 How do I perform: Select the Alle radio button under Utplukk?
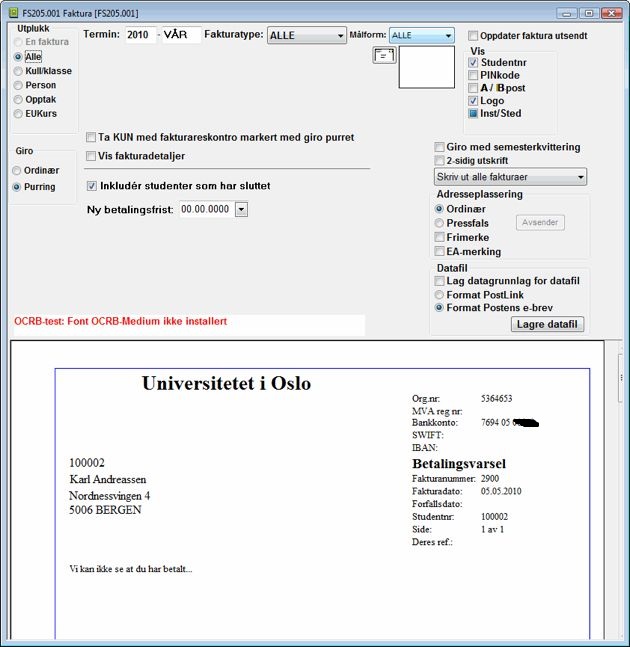click(x=18, y=57)
